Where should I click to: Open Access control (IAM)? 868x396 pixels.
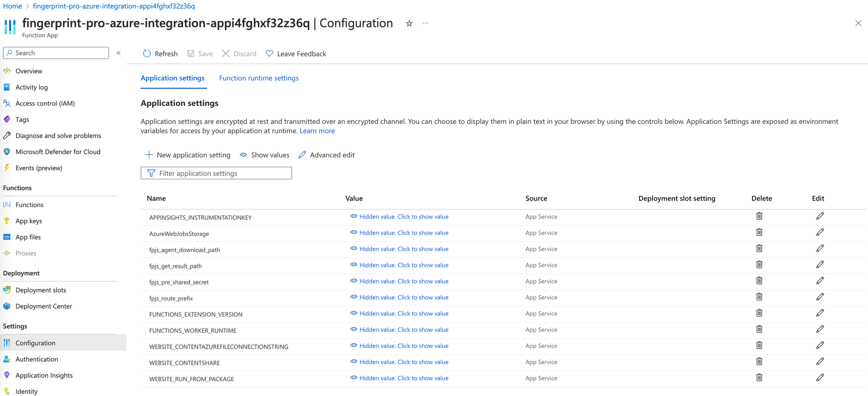(x=45, y=103)
